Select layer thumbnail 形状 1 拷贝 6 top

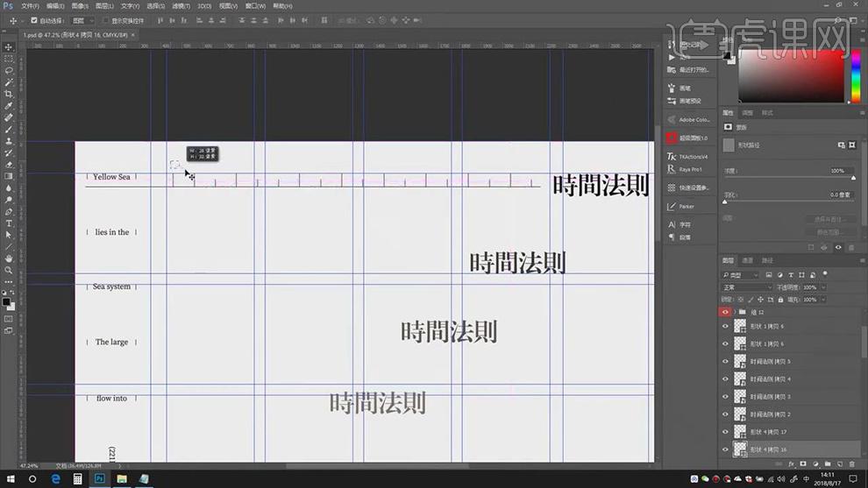click(x=740, y=326)
